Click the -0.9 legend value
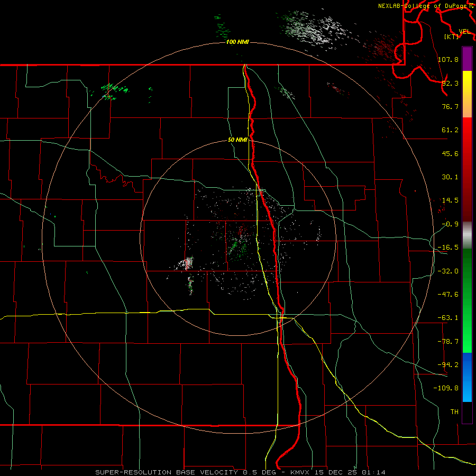Viewport: 476px width, 476px height. pyautogui.click(x=450, y=224)
